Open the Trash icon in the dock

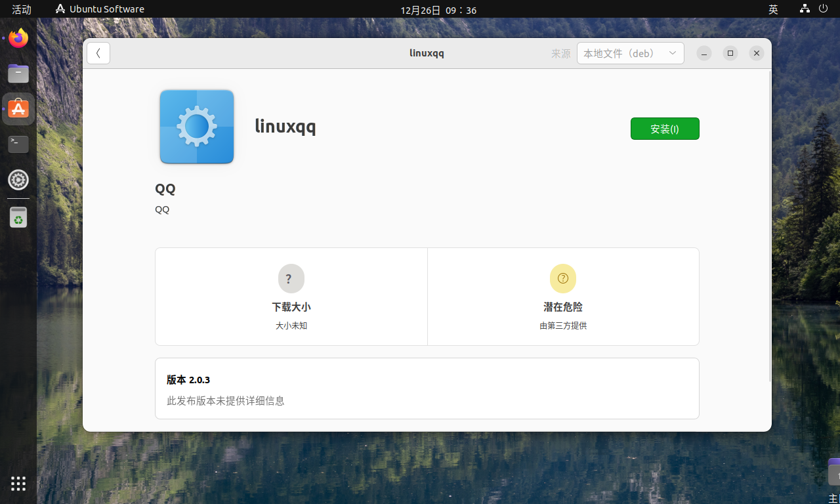point(18,217)
